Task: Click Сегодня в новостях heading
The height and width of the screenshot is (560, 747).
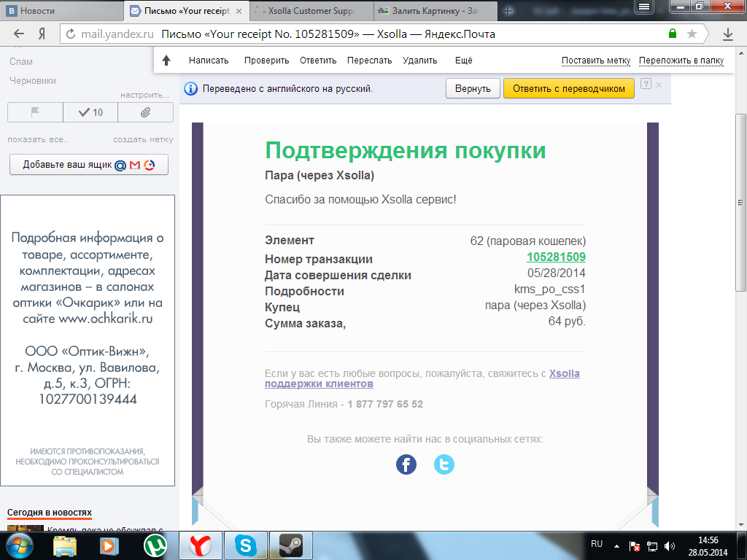Action: pos(50,513)
